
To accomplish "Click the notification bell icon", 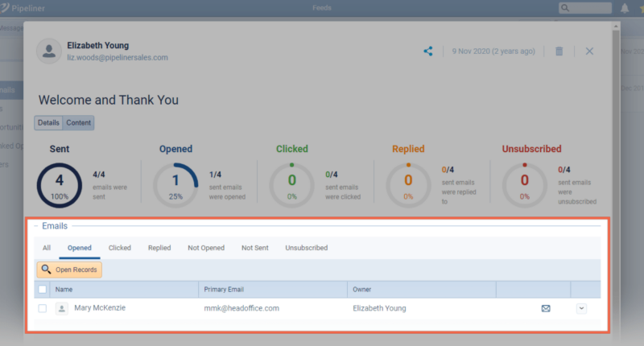I will point(625,8).
